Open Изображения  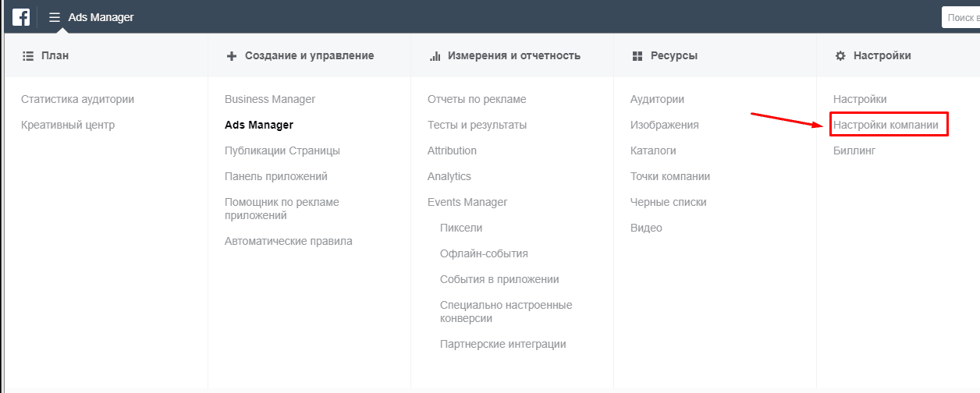point(665,125)
